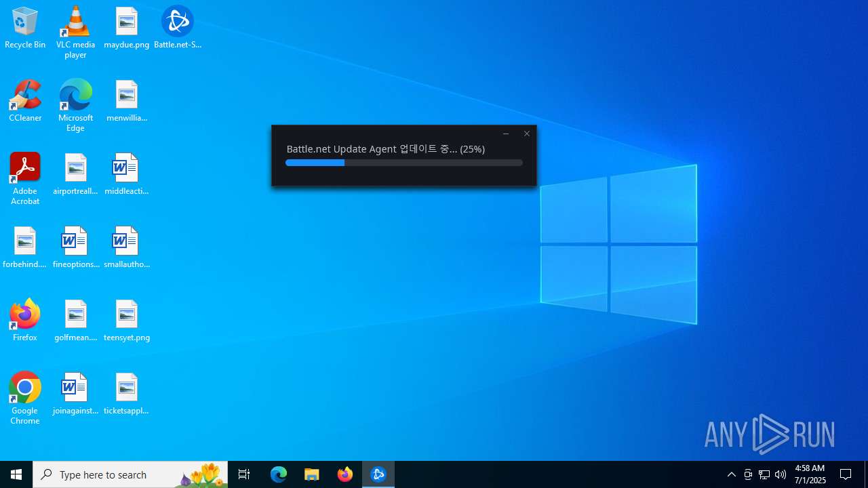Screen dimensions: 868x488
Task: Select the menwillia... image file
Action: tap(126, 101)
